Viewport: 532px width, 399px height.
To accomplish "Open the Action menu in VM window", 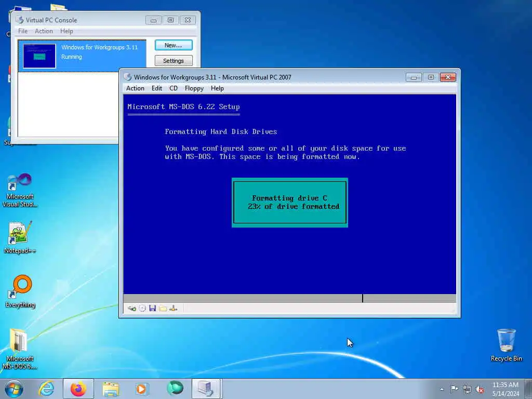I will click(135, 88).
